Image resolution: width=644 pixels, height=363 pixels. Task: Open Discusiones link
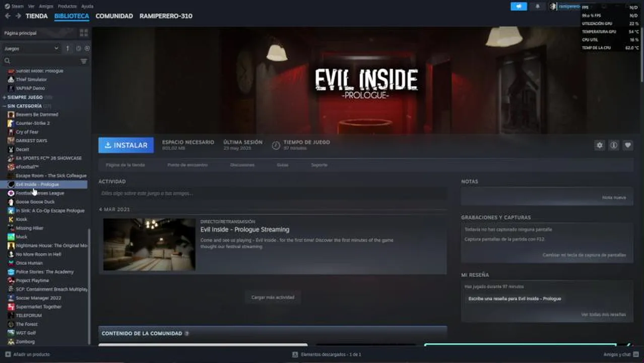[242, 165]
